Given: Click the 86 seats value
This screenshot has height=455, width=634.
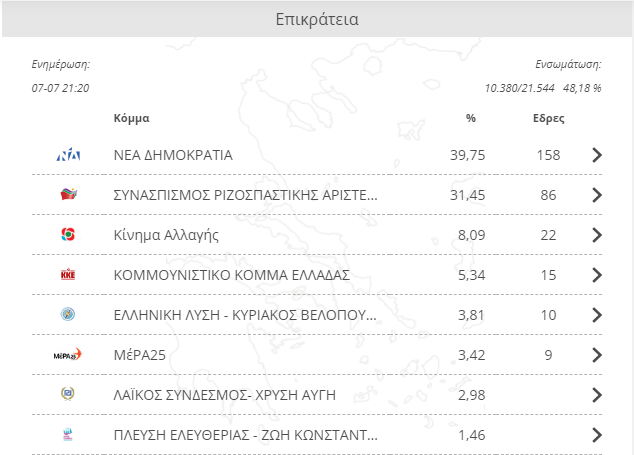Looking at the screenshot, I should (548, 195).
